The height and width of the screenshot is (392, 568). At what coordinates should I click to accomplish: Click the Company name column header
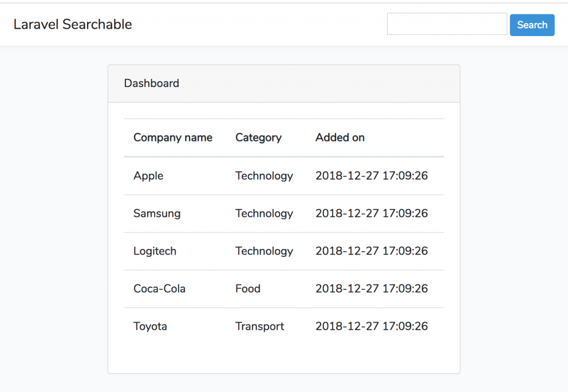coord(173,138)
